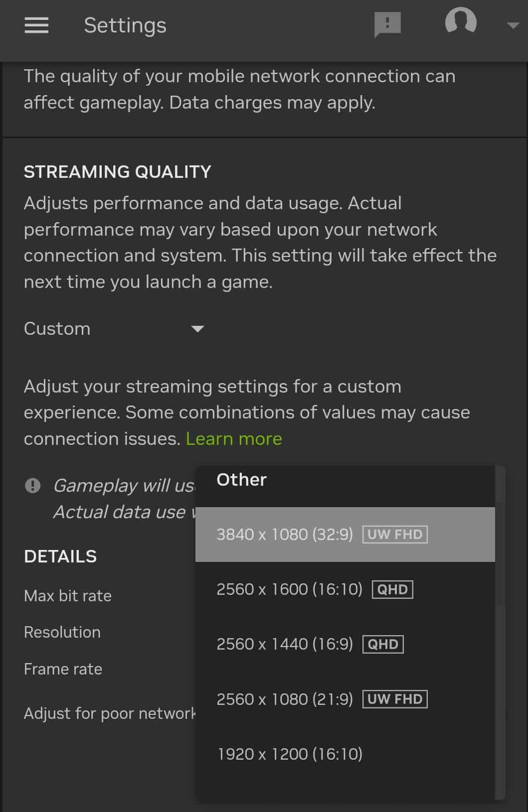Click the Other section header in list
This screenshot has width=528, height=812.
(241, 480)
